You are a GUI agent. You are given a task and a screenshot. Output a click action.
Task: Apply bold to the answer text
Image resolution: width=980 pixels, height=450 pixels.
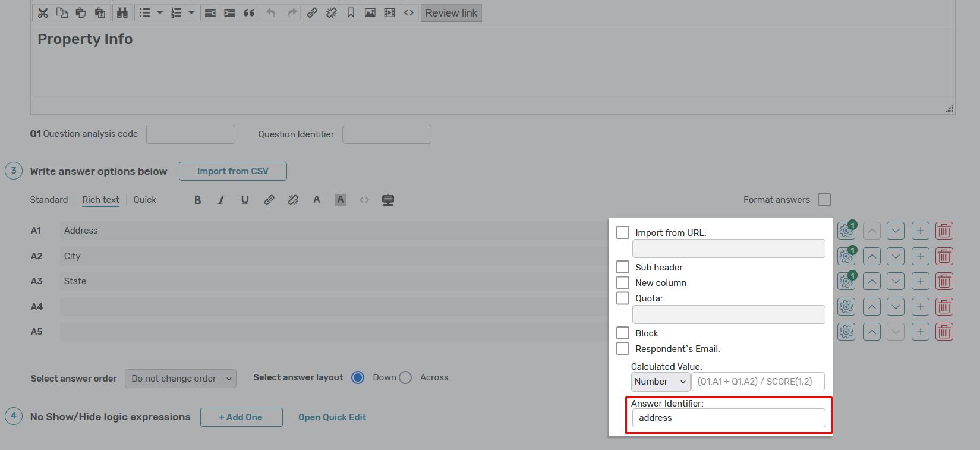[x=197, y=200]
